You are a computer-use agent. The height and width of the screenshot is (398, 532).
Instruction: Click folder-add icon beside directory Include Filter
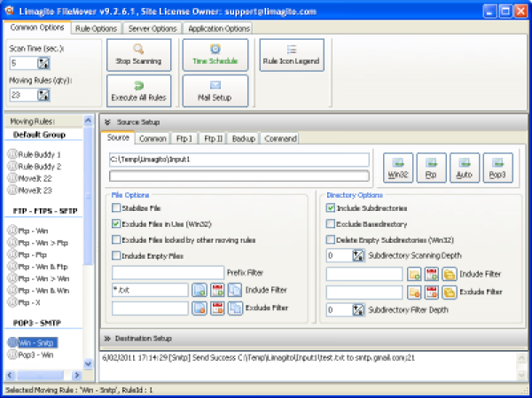(x=414, y=274)
